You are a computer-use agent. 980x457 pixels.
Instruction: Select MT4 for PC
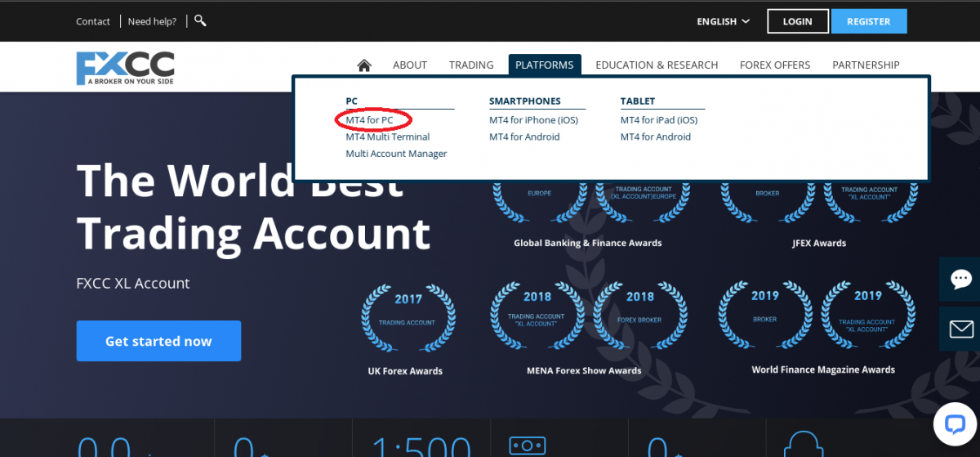click(369, 120)
